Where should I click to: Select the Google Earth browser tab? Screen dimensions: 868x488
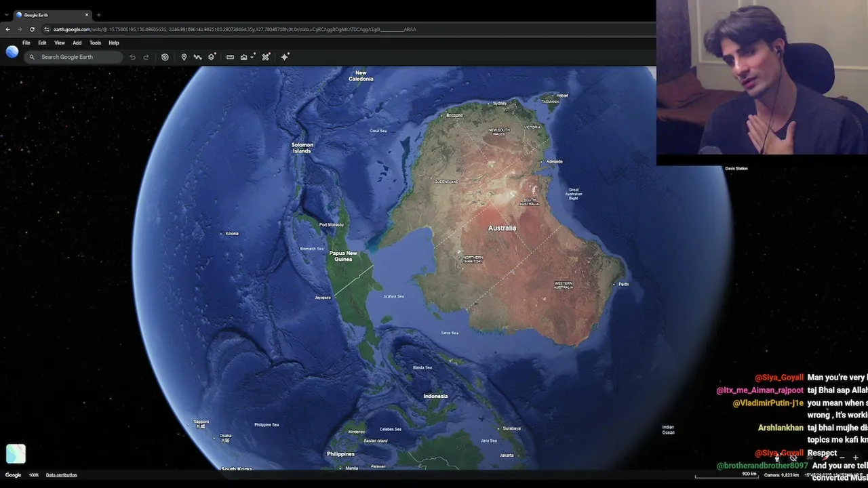(53, 15)
